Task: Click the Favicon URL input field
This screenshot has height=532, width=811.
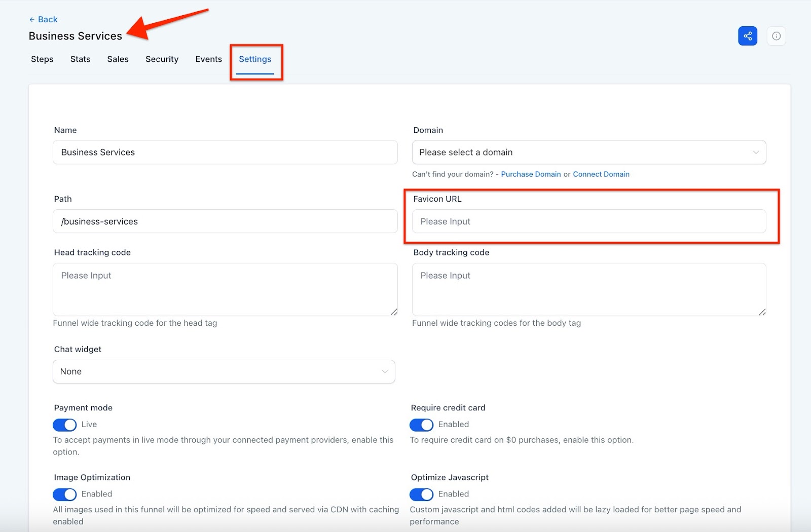Action: pos(588,221)
